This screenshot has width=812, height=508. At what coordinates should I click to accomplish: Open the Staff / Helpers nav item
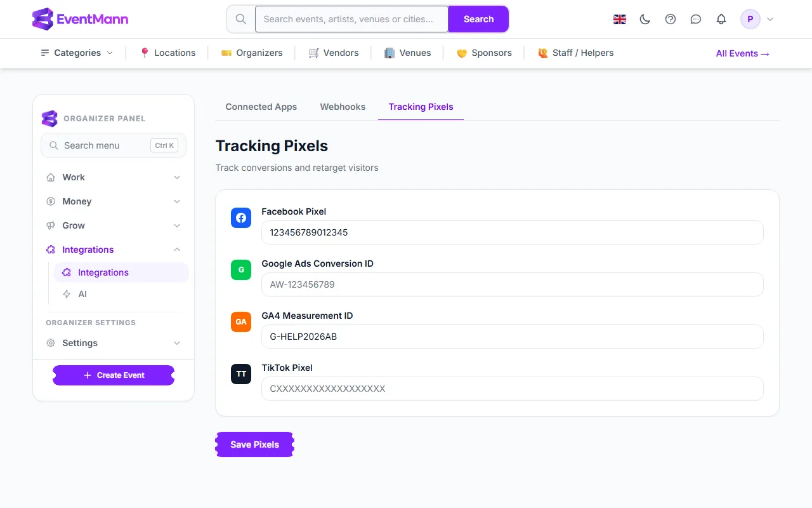tap(576, 53)
